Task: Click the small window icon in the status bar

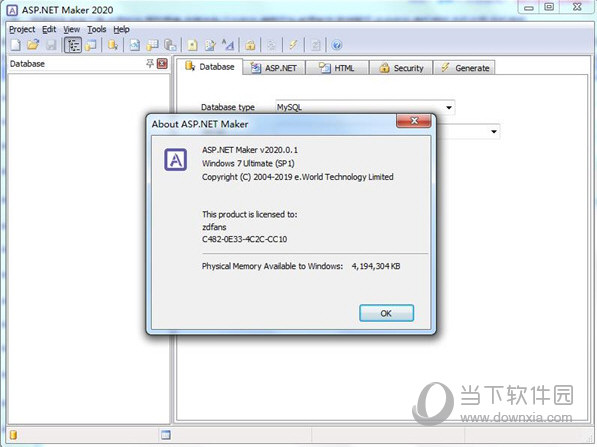Action: click(x=166, y=435)
